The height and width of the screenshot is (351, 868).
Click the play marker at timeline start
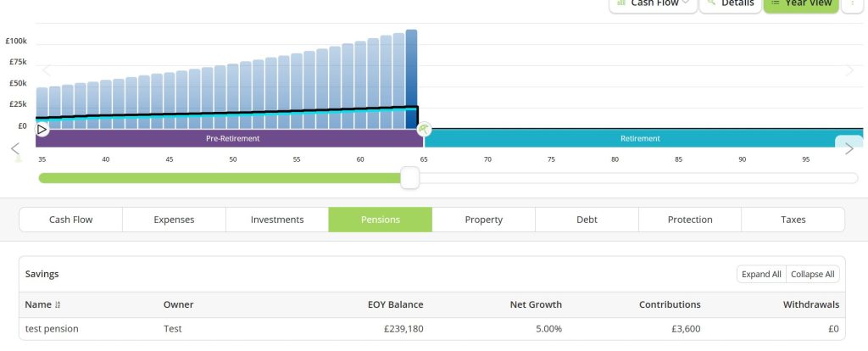[42, 130]
